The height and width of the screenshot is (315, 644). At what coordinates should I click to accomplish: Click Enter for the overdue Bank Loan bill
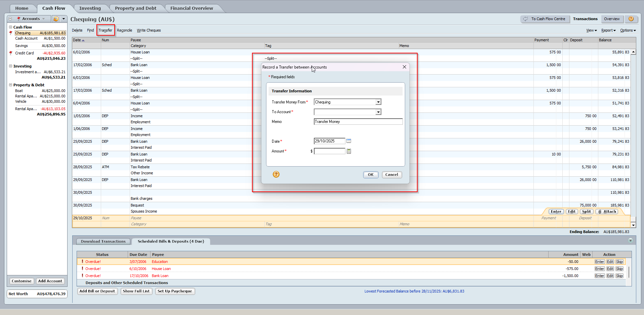tap(600, 276)
